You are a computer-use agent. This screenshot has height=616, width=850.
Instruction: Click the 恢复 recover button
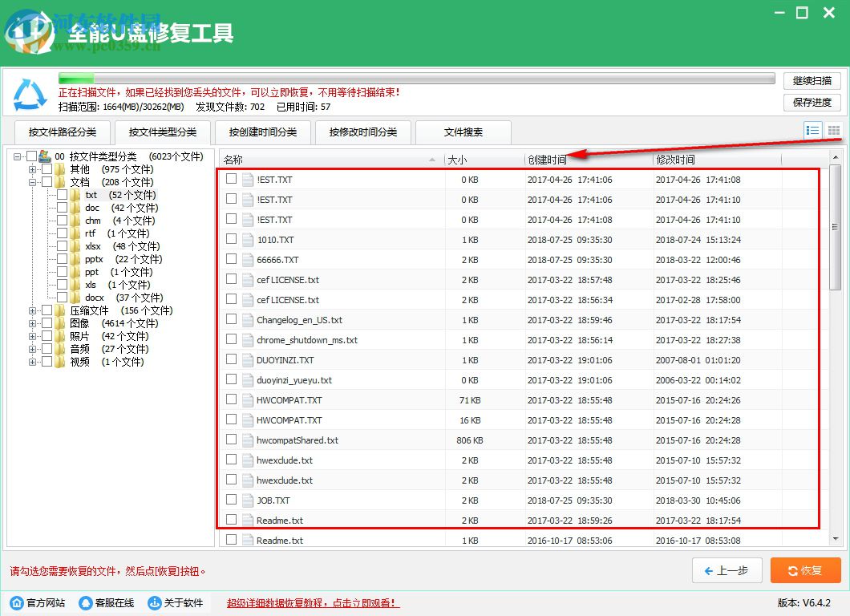[805, 570]
